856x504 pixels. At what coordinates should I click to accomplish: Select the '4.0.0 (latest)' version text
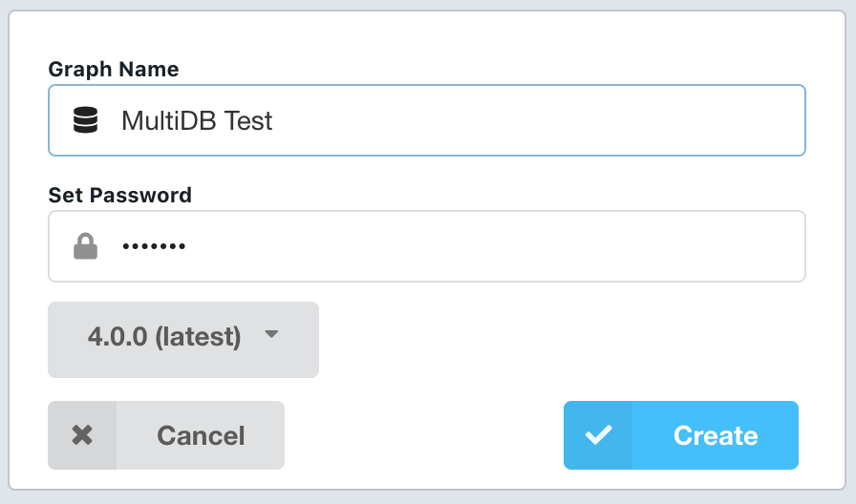click(x=164, y=337)
